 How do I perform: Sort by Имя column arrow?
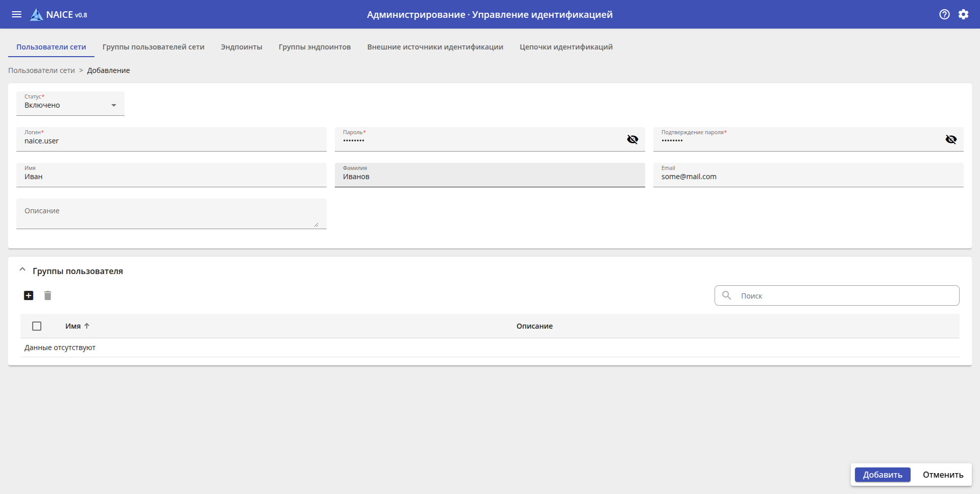(x=87, y=326)
